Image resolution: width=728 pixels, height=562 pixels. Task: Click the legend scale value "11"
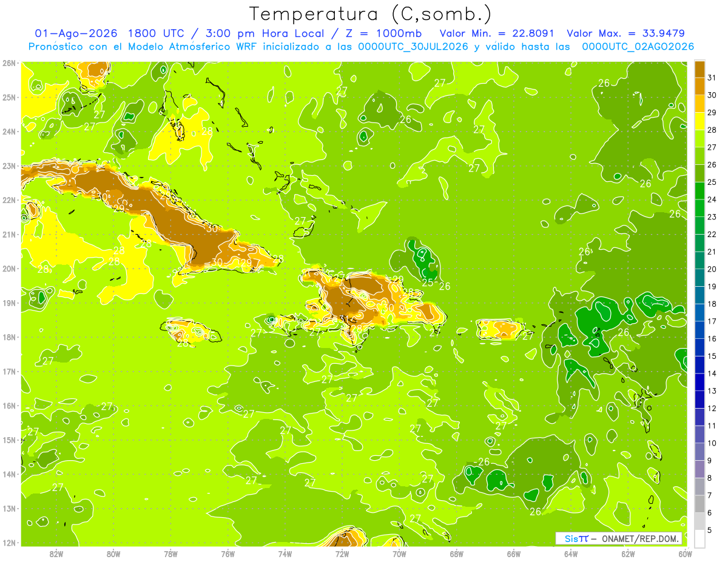click(712, 426)
